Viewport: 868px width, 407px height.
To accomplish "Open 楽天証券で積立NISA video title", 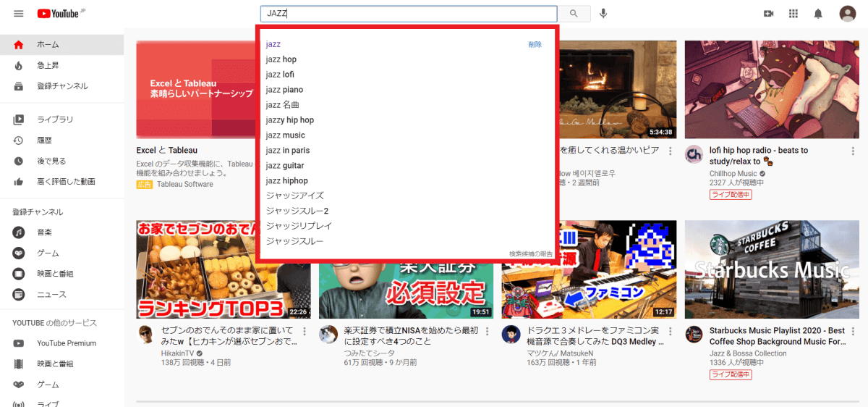I will tap(411, 336).
